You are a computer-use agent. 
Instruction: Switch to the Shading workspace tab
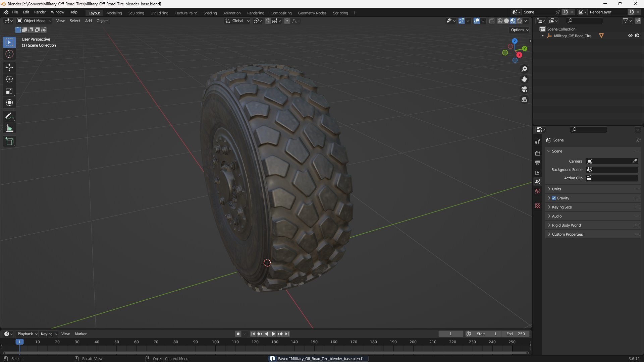pos(210,13)
